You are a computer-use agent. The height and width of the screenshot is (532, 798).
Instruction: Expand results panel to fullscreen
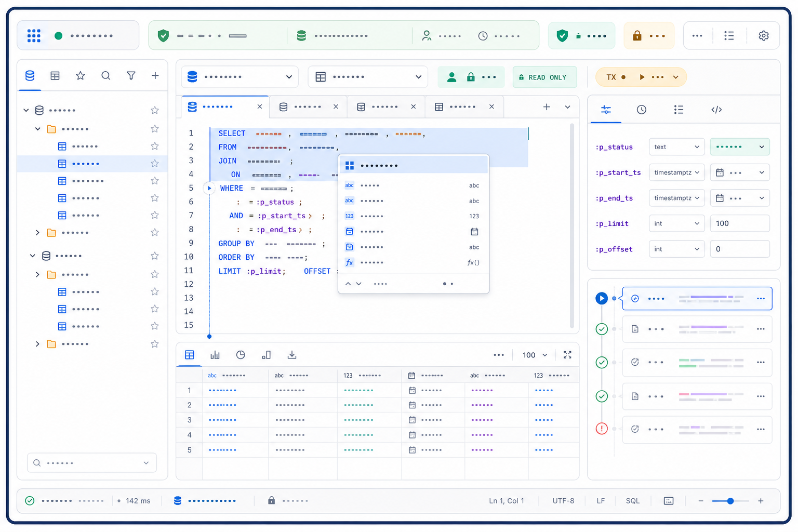[567, 355]
